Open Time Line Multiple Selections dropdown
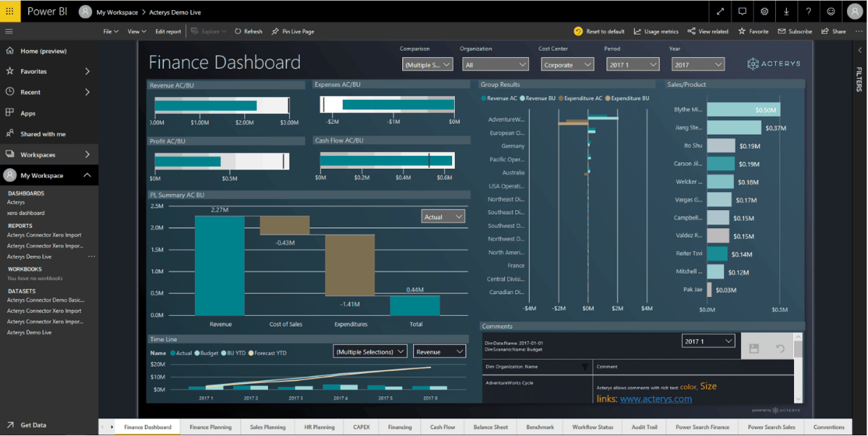Viewport: 868px width, 436px height. (370, 352)
